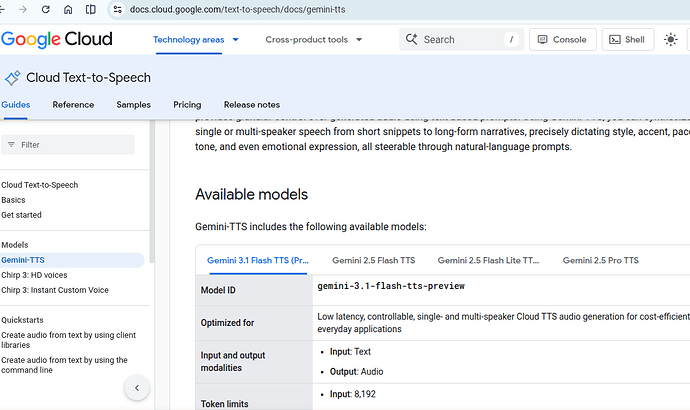
Task: Click the search sparkle magnifier icon
Action: click(411, 39)
